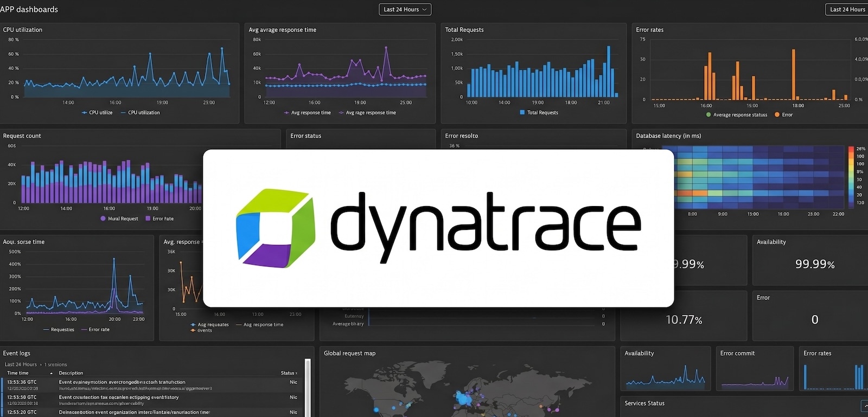Toggle the Aog response time legend series
This screenshot has width=868, height=417.
tap(259, 325)
